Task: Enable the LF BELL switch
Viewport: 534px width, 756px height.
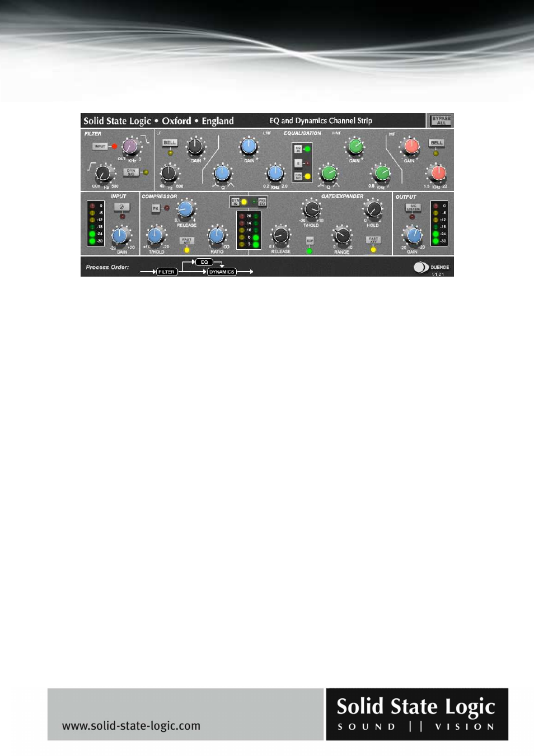Action: point(170,143)
